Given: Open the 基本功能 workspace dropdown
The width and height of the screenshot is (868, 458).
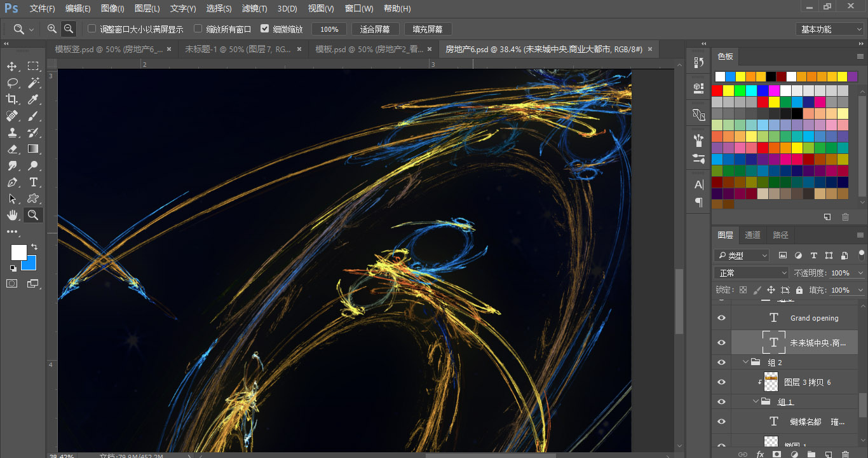Looking at the screenshot, I should pyautogui.click(x=829, y=29).
